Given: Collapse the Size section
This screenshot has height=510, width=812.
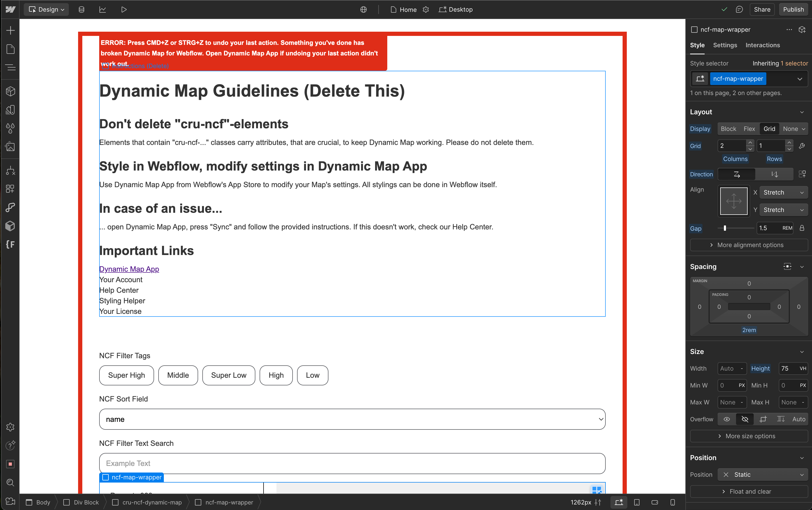Looking at the screenshot, I should pos(802,351).
